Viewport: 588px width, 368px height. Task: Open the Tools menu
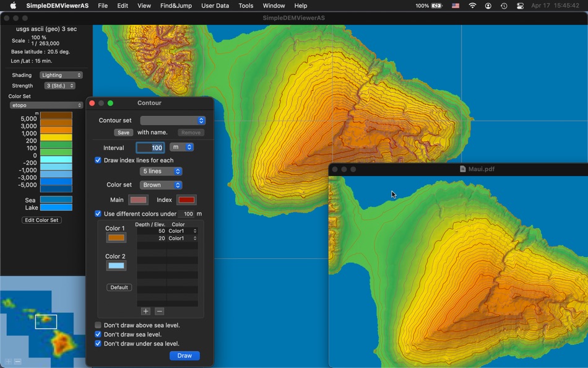coord(246,6)
